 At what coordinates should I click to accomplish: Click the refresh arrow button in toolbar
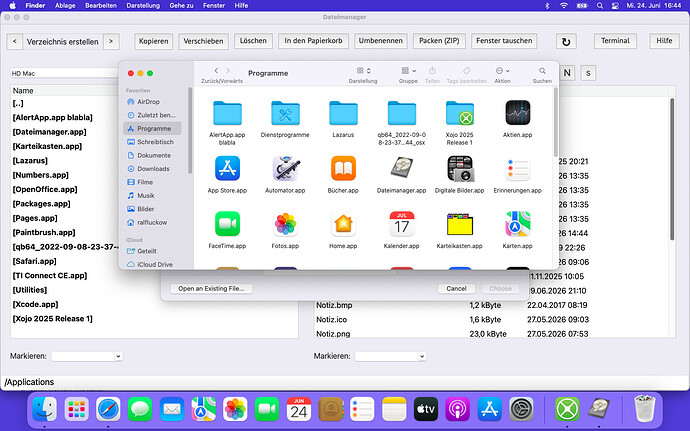pyautogui.click(x=566, y=42)
